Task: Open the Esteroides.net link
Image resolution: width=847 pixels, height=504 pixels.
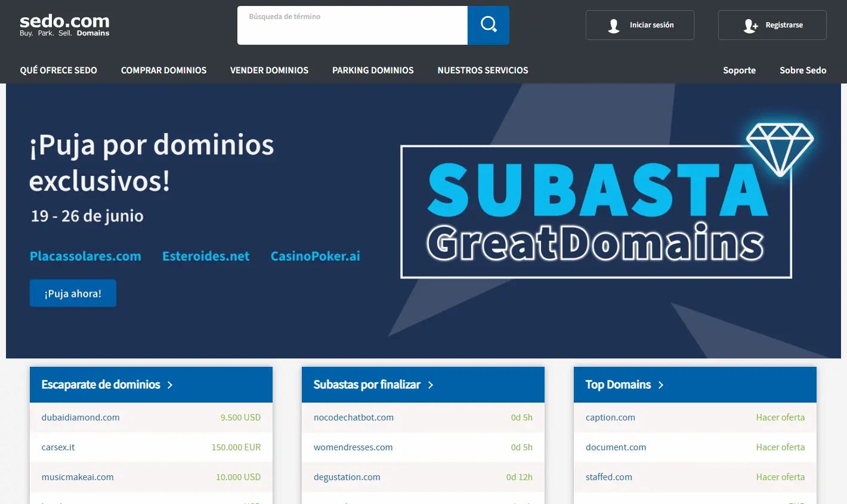Action: click(x=206, y=256)
